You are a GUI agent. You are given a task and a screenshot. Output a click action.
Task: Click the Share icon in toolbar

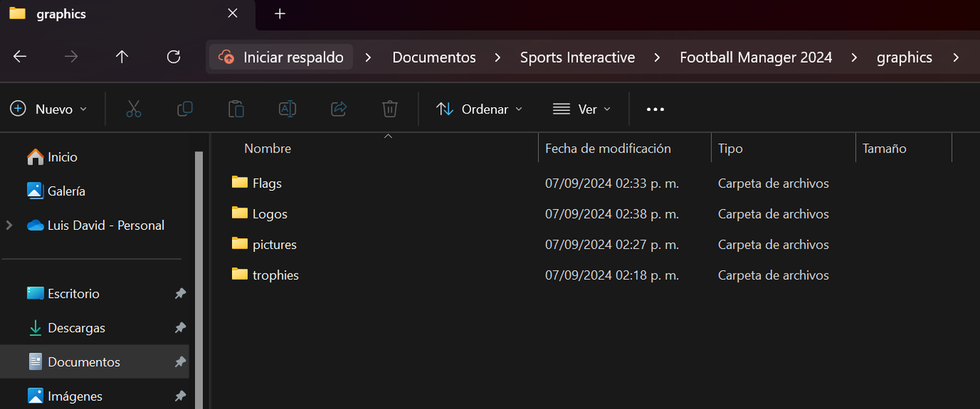pyautogui.click(x=338, y=109)
